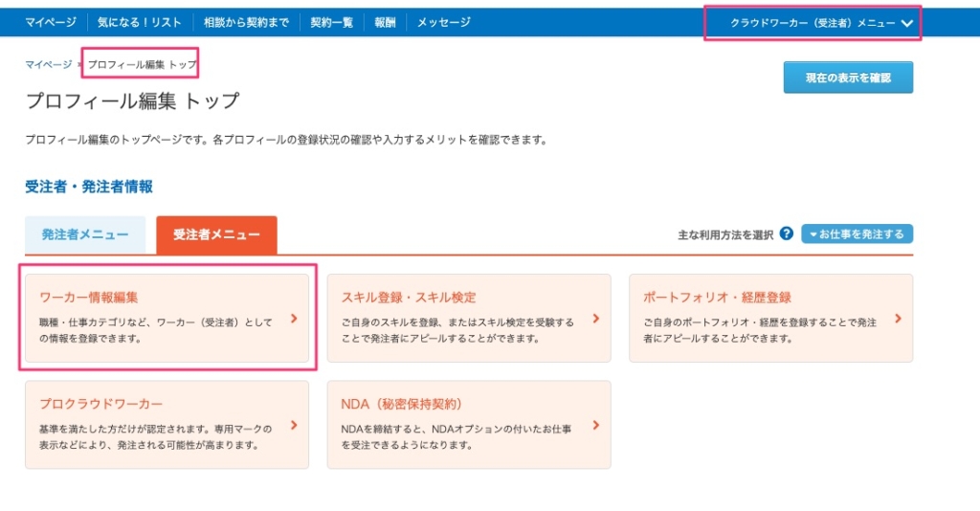
Task: Click arrow icon on ワーカー情報編集 card
Action: click(294, 319)
